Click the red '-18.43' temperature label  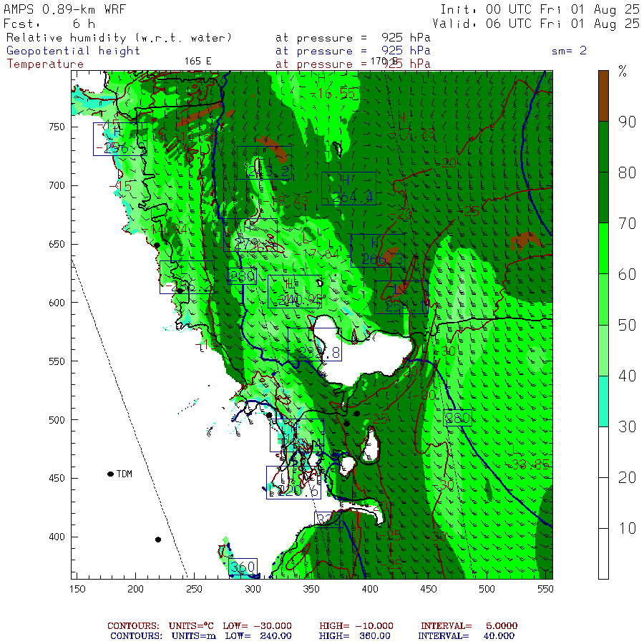tap(287, 201)
